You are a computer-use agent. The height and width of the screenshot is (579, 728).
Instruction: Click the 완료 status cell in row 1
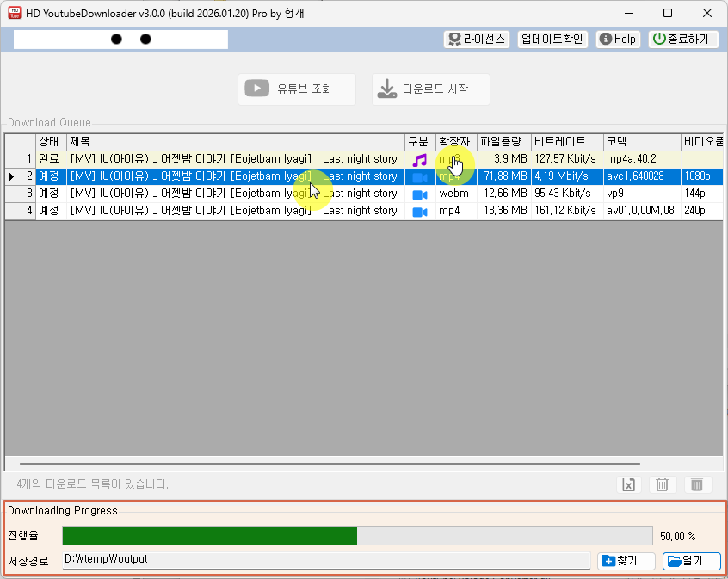[51, 159]
